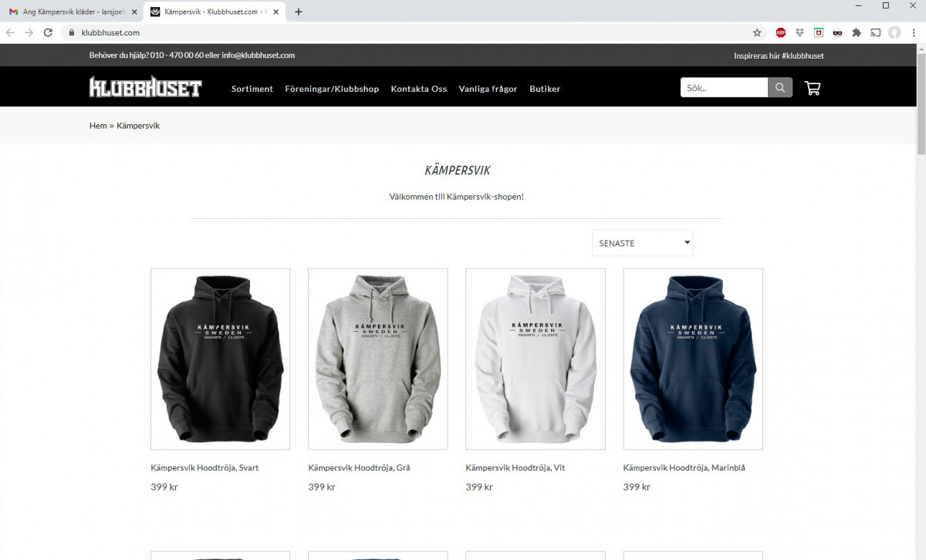This screenshot has width=926, height=560.
Task: Click the page vertical scrollbar
Action: [920, 301]
